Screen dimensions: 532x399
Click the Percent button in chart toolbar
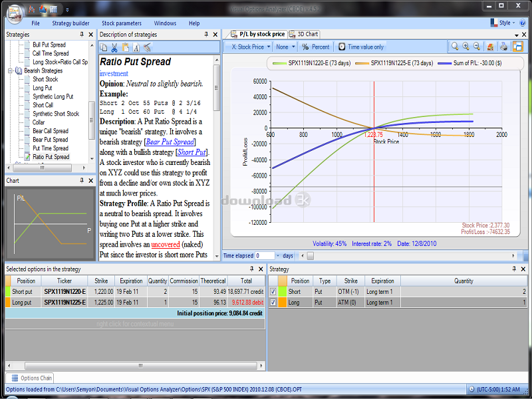315,47
